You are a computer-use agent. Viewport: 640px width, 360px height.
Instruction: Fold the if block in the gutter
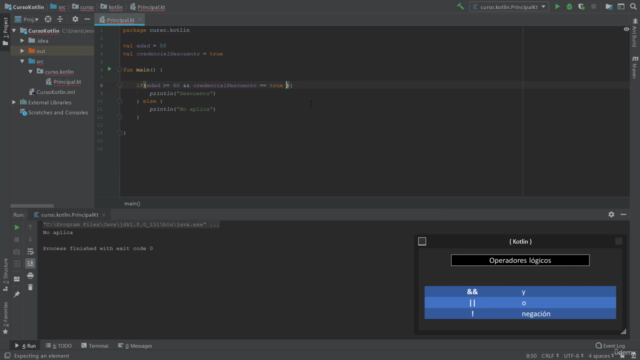click(x=120, y=85)
